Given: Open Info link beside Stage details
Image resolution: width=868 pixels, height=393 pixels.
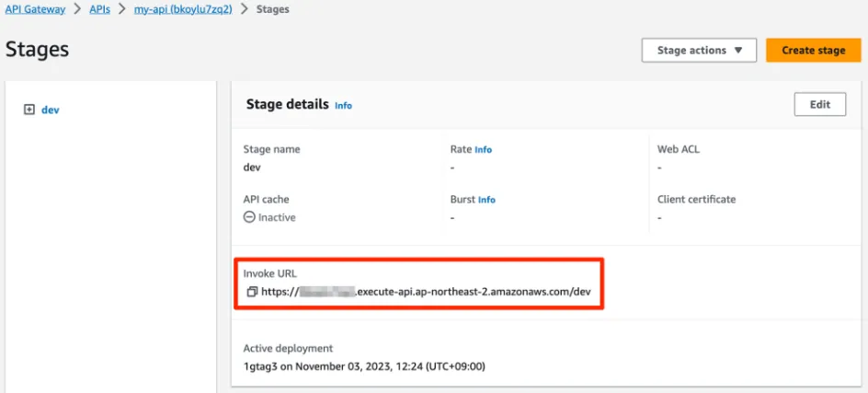Looking at the screenshot, I should click(343, 106).
